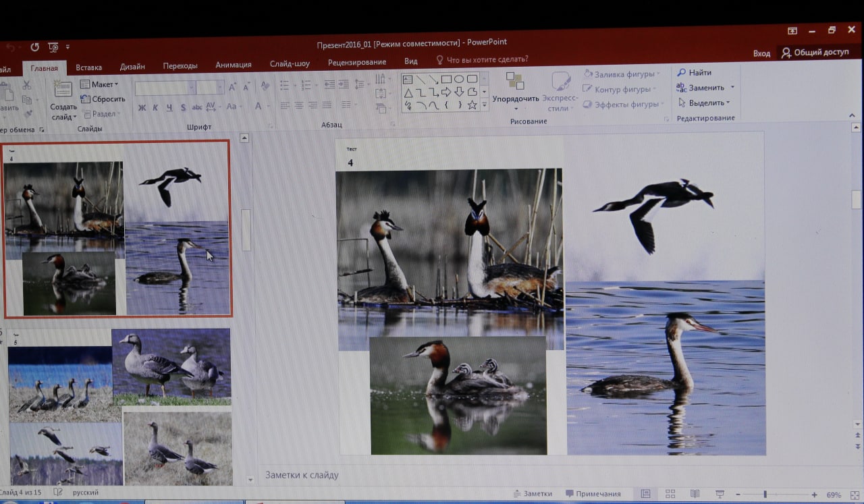Open reading view from status bar

tap(695, 494)
